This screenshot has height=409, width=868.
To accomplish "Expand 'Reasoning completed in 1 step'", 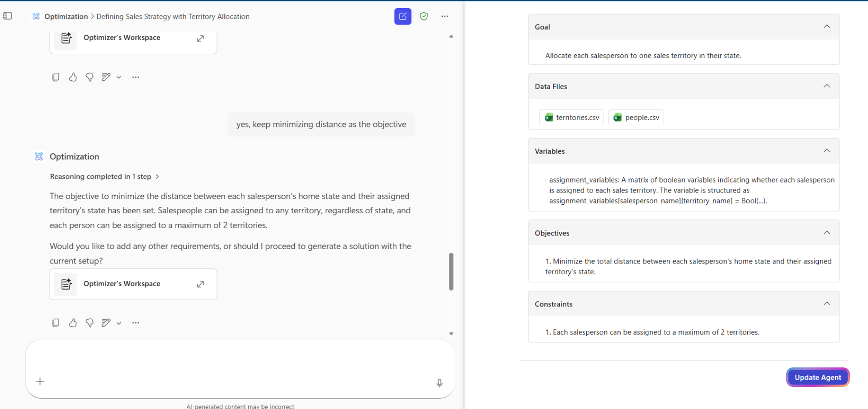I will click(x=104, y=177).
